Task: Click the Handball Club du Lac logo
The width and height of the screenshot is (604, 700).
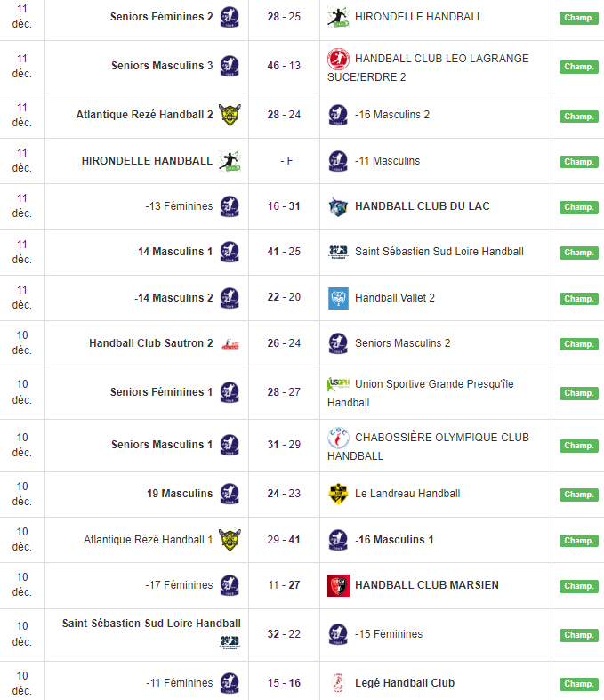Action: (x=337, y=206)
